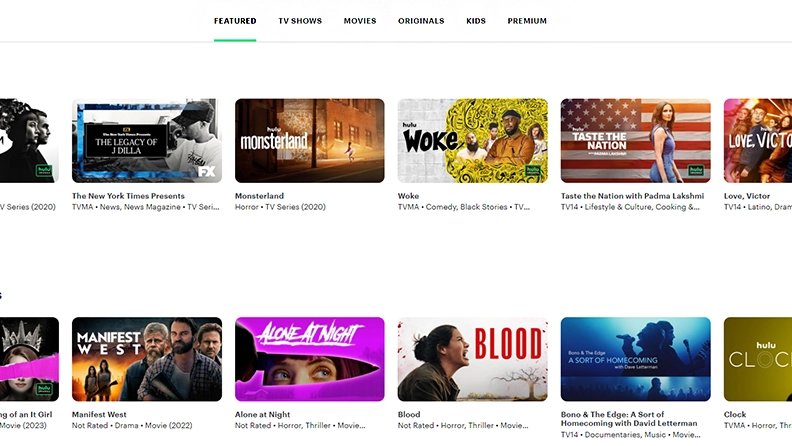
Task: Open the 'Taste the Nation with Padma Lakshmi' title link
Action: 632,196
